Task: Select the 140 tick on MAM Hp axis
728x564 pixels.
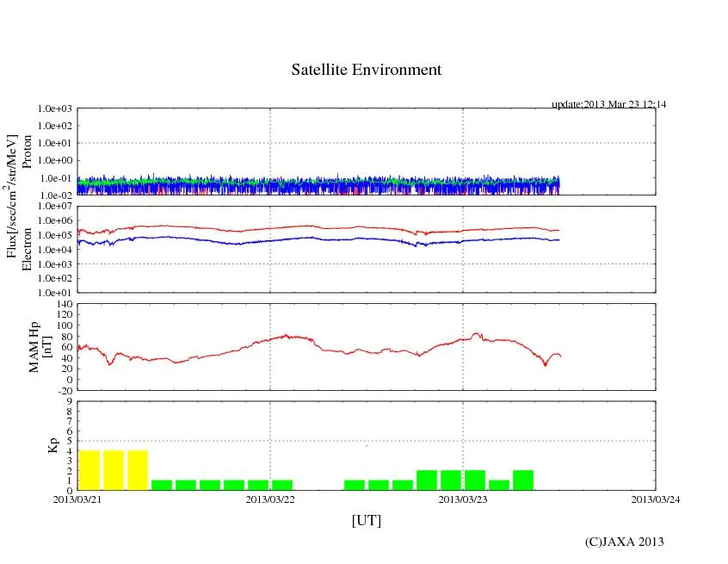Action: tap(65, 304)
